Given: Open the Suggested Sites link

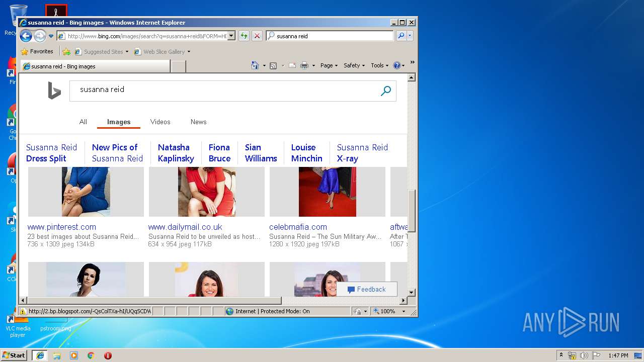Looking at the screenshot, I should [101, 51].
